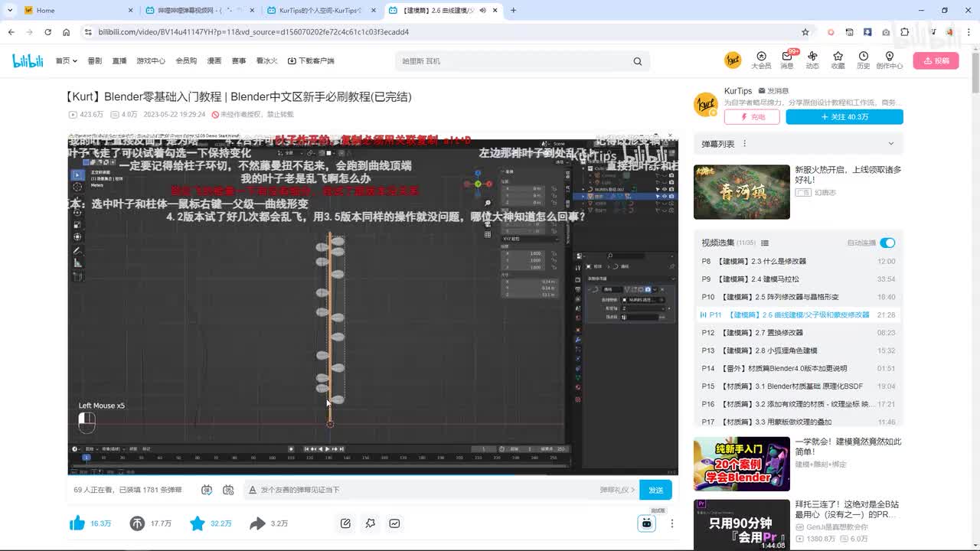
Task: Open the KurTips uploader name link
Action: click(738, 91)
